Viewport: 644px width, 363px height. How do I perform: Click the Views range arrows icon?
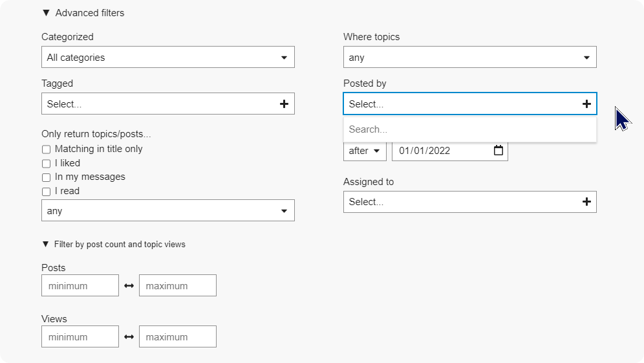[x=129, y=336]
